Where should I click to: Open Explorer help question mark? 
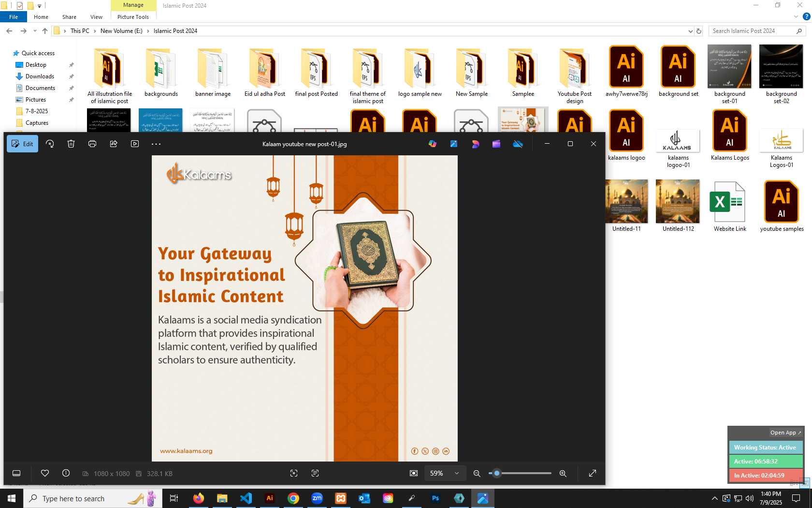click(806, 17)
